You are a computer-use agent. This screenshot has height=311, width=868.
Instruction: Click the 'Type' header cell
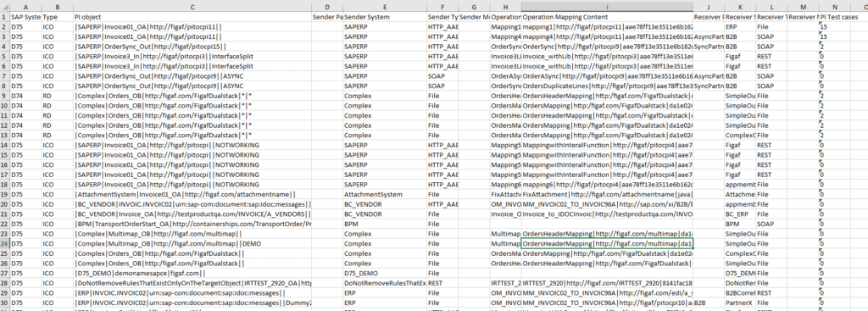(x=58, y=17)
